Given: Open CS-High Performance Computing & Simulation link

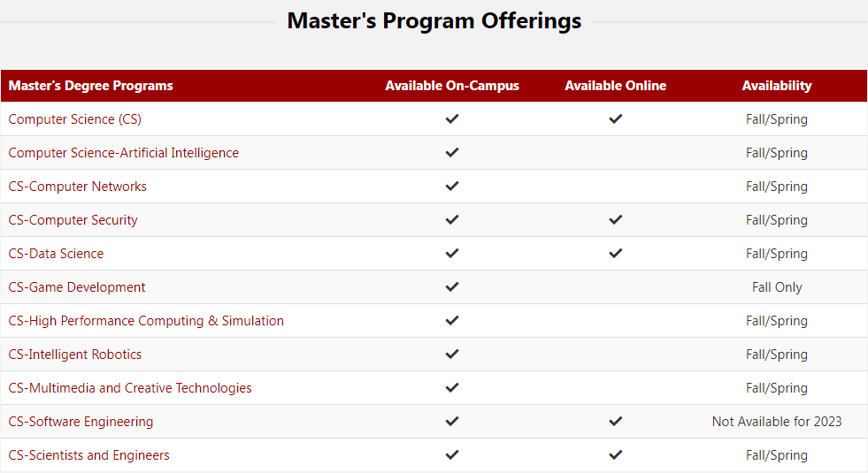Looking at the screenshot, I should (146, 321).
